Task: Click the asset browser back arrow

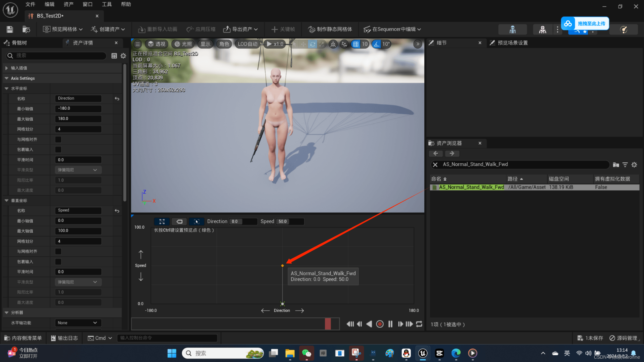Action: pos(436,153)
